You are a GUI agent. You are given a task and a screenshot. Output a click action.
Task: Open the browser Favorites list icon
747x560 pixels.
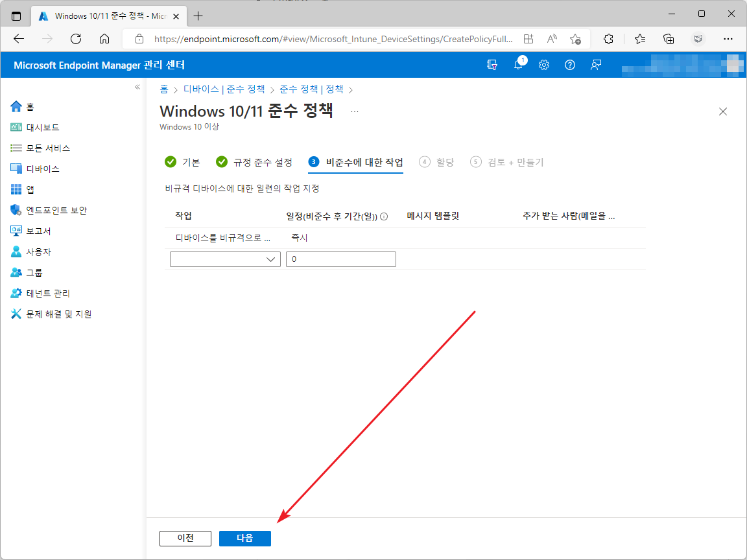tap(640, 39)
